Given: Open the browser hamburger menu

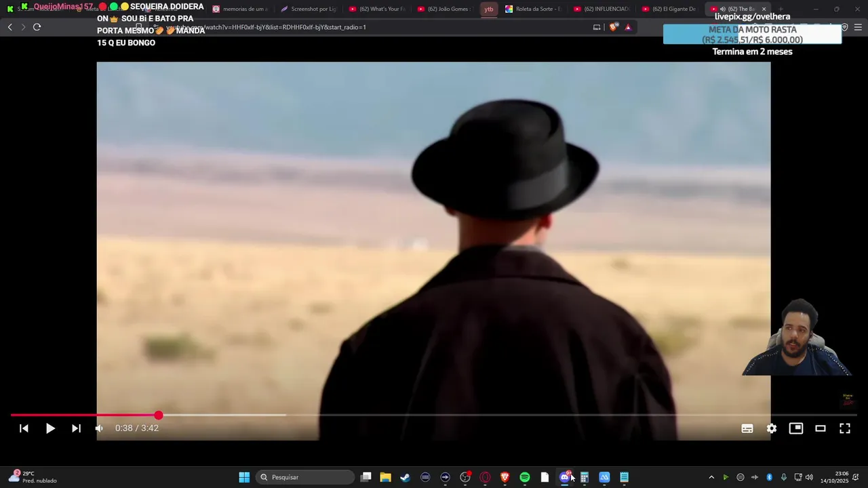Looking at the screenshot, I should tap(858, 27).
